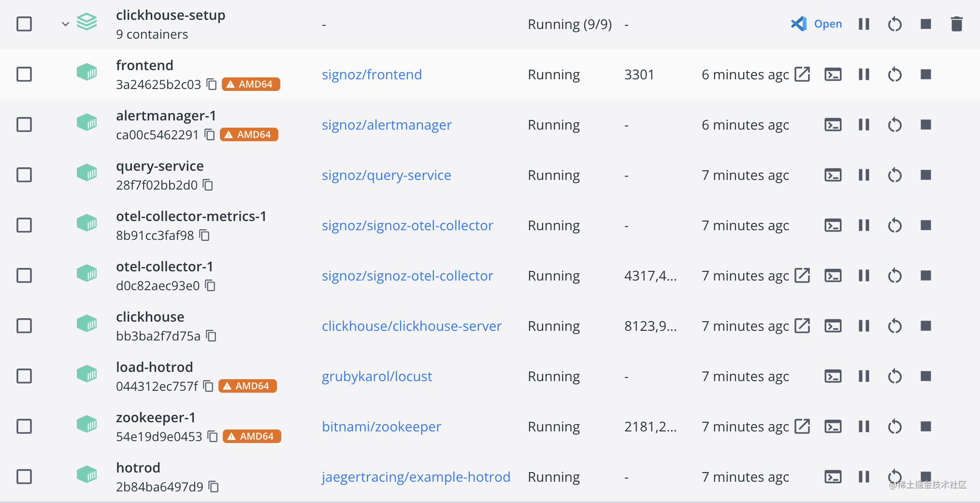Follow the bitnami/zookeeper image link

[381, 427]
